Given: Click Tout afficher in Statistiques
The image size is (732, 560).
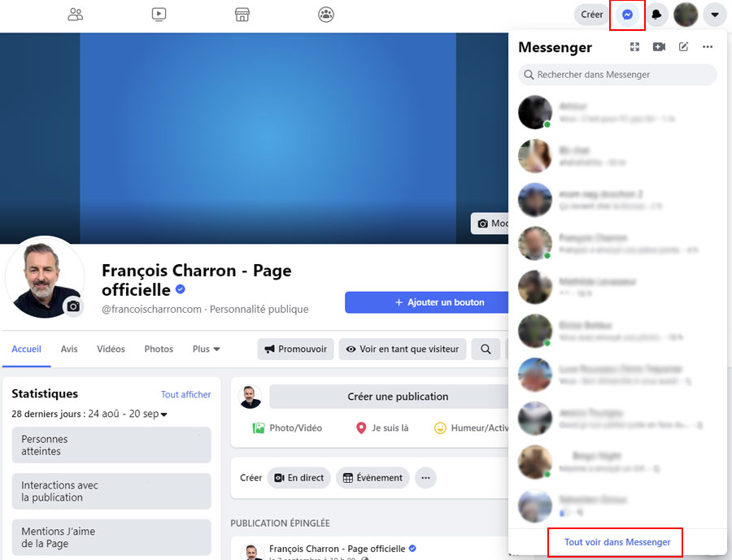Looking at the screenshot, I should (185, 394).
